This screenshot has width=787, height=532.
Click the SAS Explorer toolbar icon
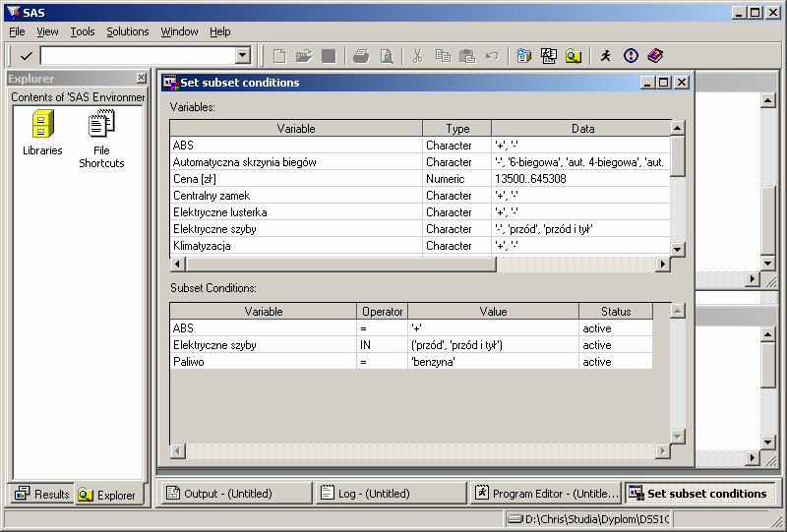click(x=574, y=56)
